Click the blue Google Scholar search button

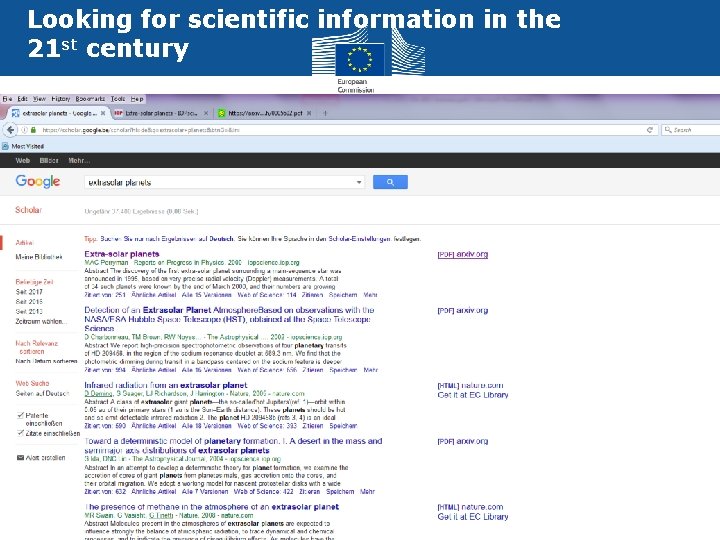point(390,182)
